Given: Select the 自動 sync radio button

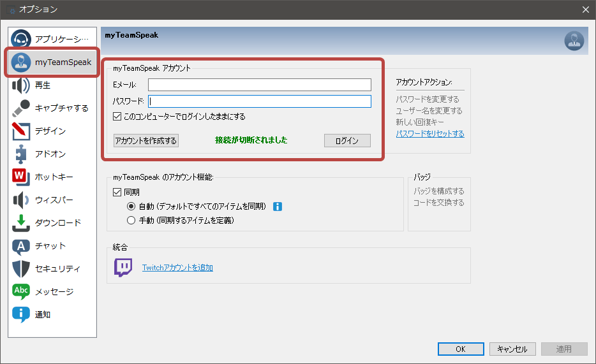Looking at the screenshot, I should coord(131,207).
